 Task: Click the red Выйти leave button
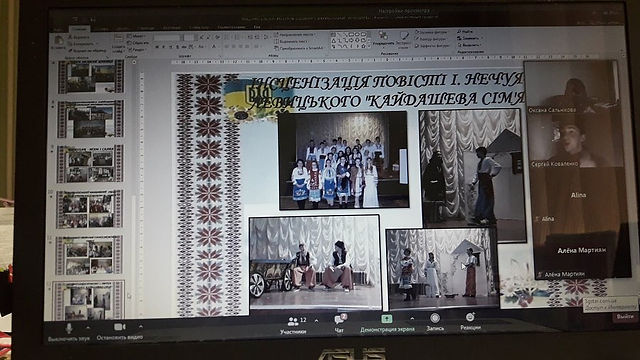[x=624, y=317]
